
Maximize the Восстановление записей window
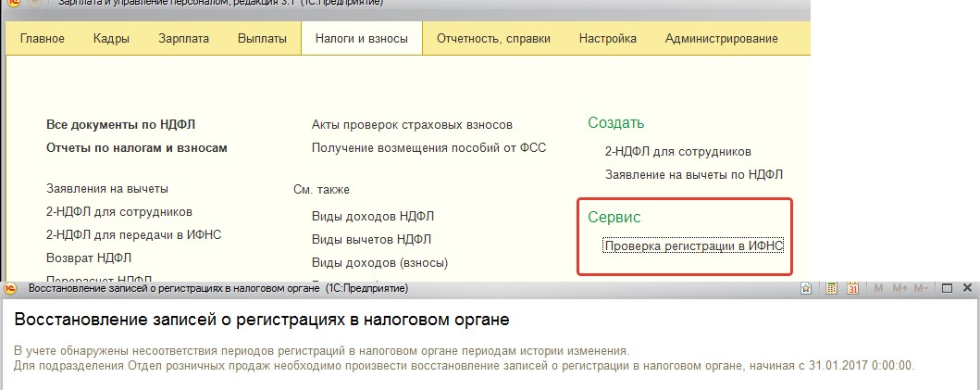947,289
